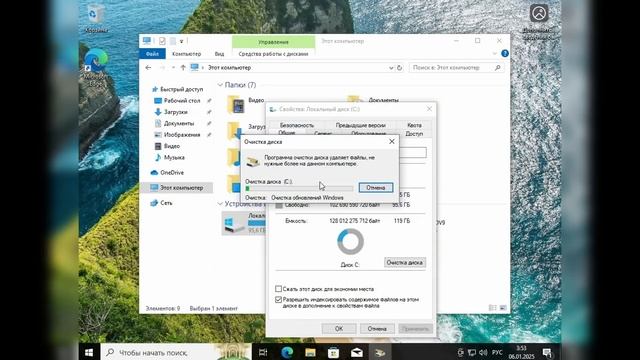Viewport: 640px width, 360px height.
Task: Close the Disk Cleanup progress dialog
Action: [392, 142]
